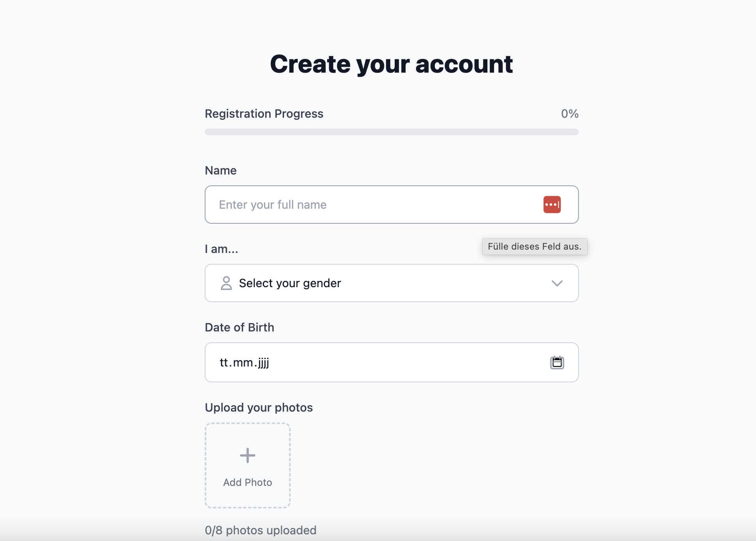Screen dimensions: 756x541
Task: Click the 0/8 photos uploaded counter
Action: [x=261, y=530]
